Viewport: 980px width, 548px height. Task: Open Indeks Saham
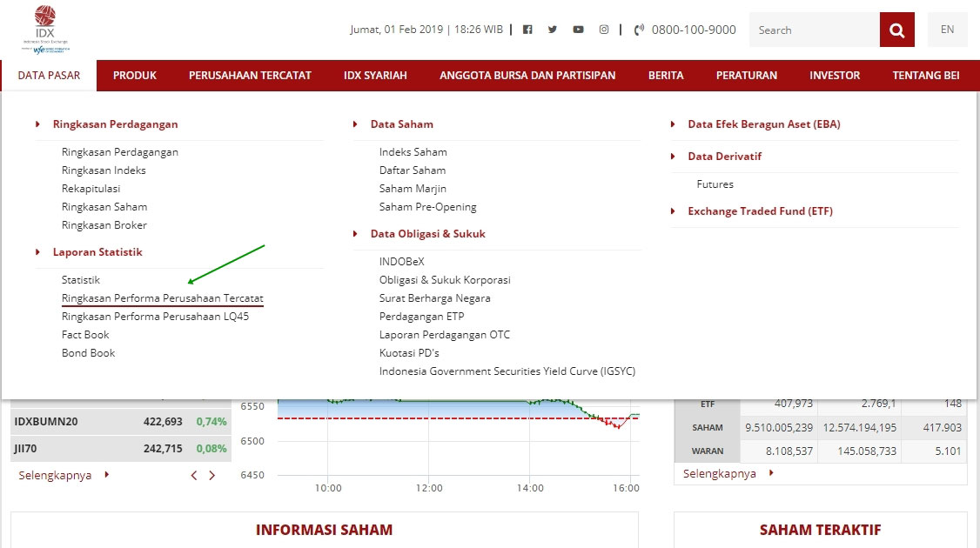tap(413, 152)
